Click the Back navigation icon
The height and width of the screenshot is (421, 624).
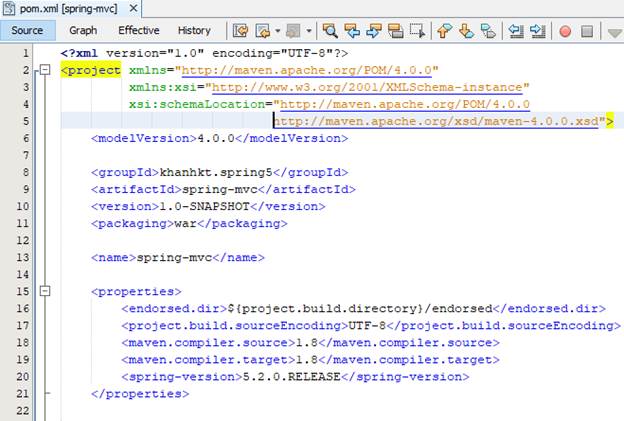click(263, 31)
